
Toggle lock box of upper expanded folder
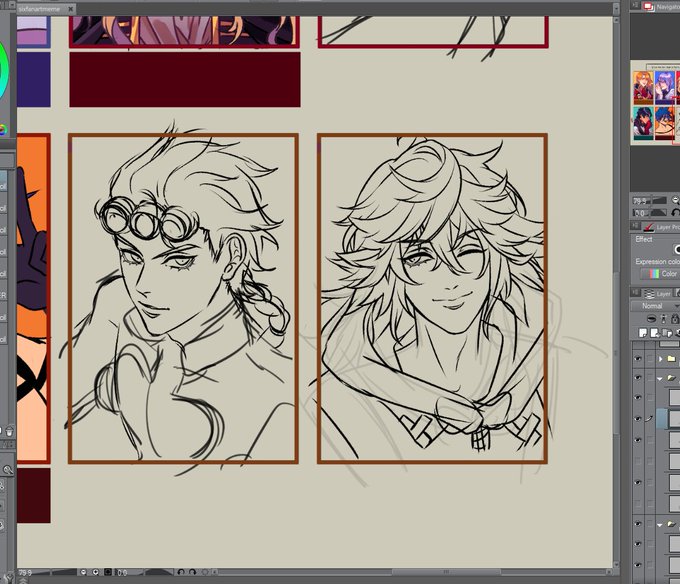[650, 378]
